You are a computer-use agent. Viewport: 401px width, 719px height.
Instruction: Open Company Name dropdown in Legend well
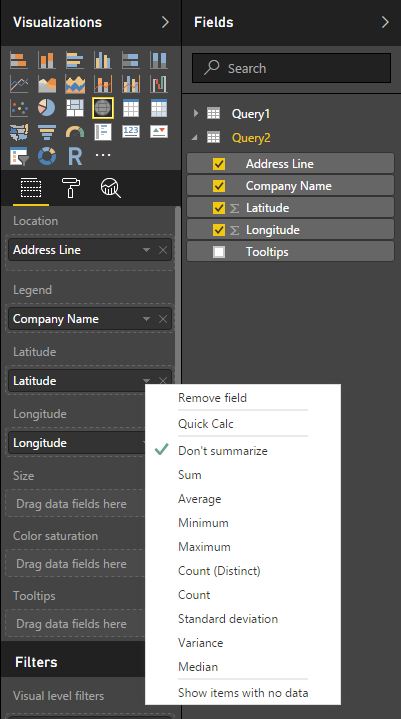pyautogui.click(x=146, y=319)
